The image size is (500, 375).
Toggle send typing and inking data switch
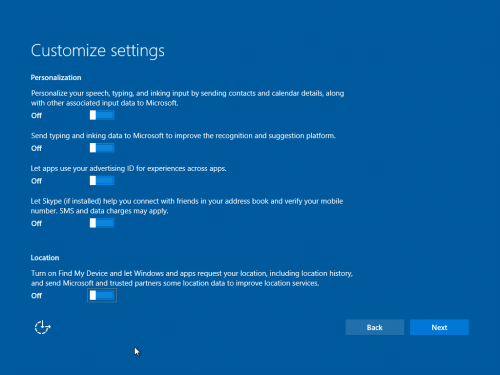(x=102, y=148)
